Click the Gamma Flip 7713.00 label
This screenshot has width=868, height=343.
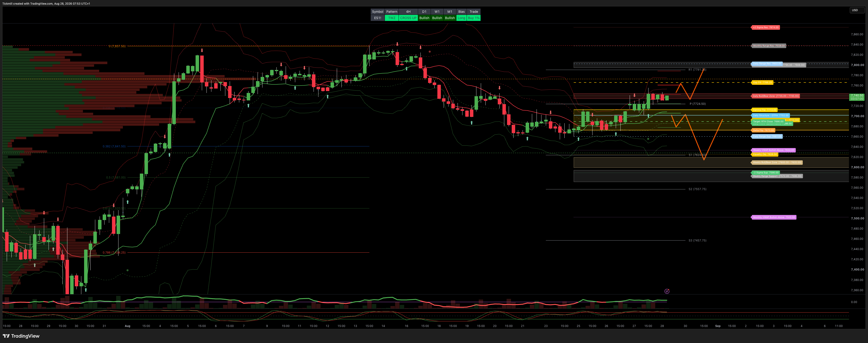pos(765,110)
